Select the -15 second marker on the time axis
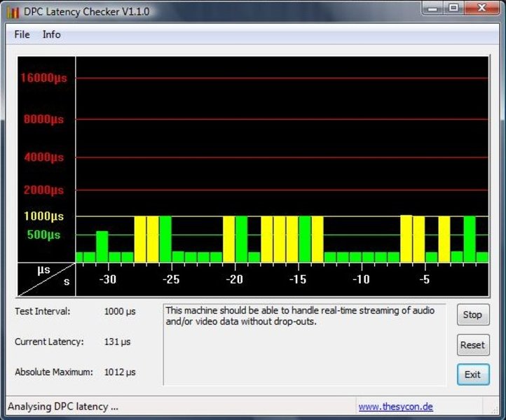Viewport: 506px width, 420px height. (x=297, y=279)
